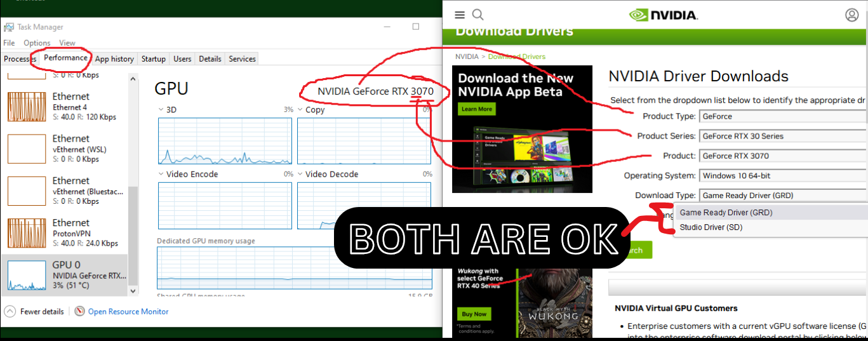The image size is (868, 341).
Task: Click the Task Manager sidebar scrollbar down arrow
Action: [133, 291]
